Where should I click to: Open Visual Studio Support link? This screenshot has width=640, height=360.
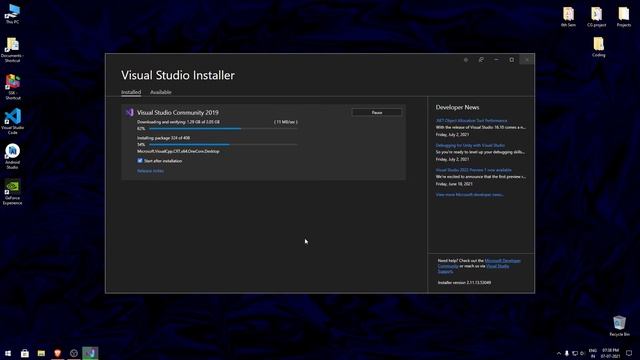coord(497,266)
